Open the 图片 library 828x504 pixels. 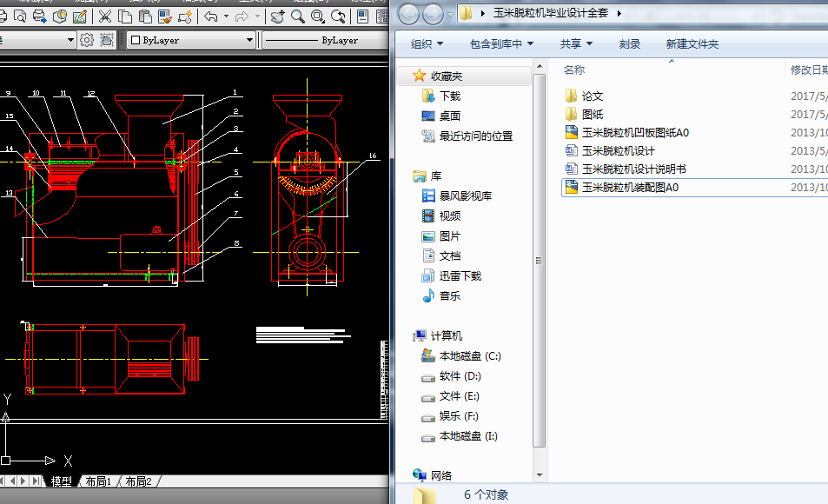450,236
